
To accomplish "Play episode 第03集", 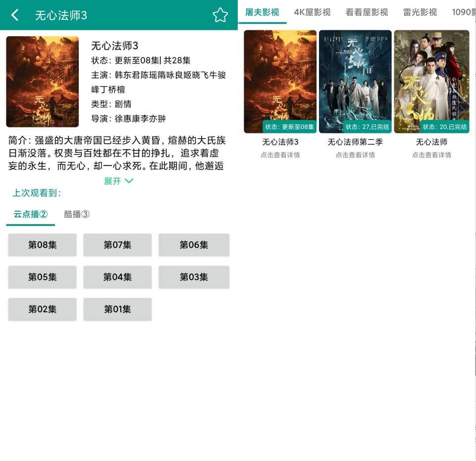I will (194, 277).
